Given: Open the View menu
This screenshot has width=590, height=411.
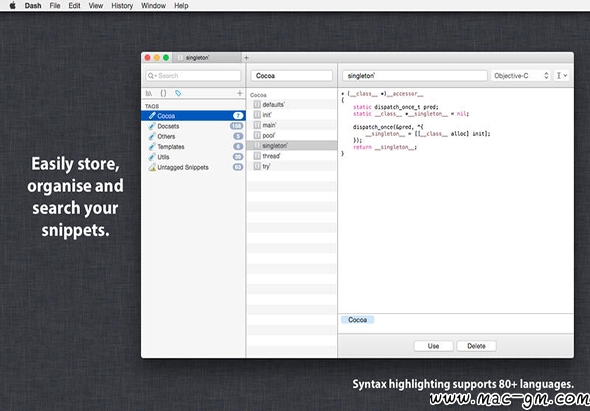Looking at the screenshot, I should [96, 6].
